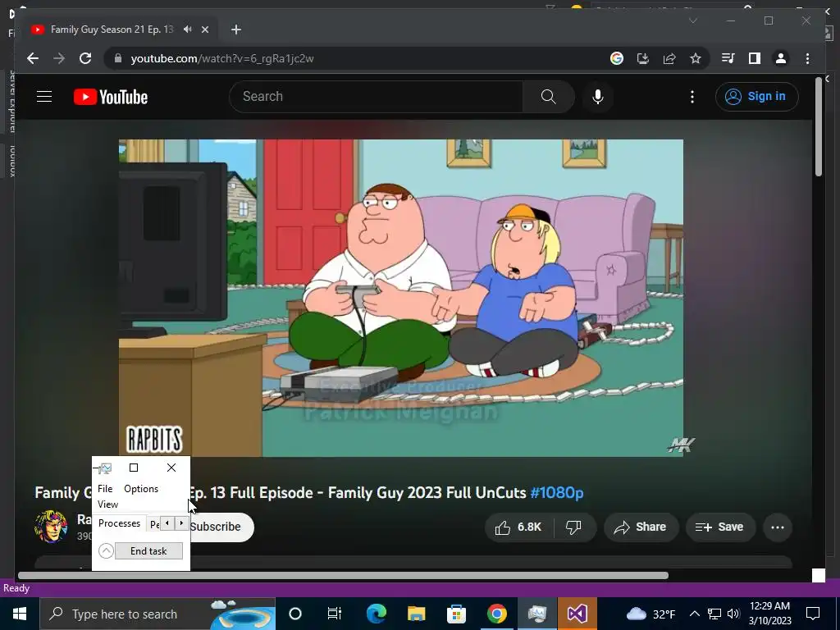This screenshot has width=840, height=630.
Task: Close the Task Manager window
Action: coord(171,468)
